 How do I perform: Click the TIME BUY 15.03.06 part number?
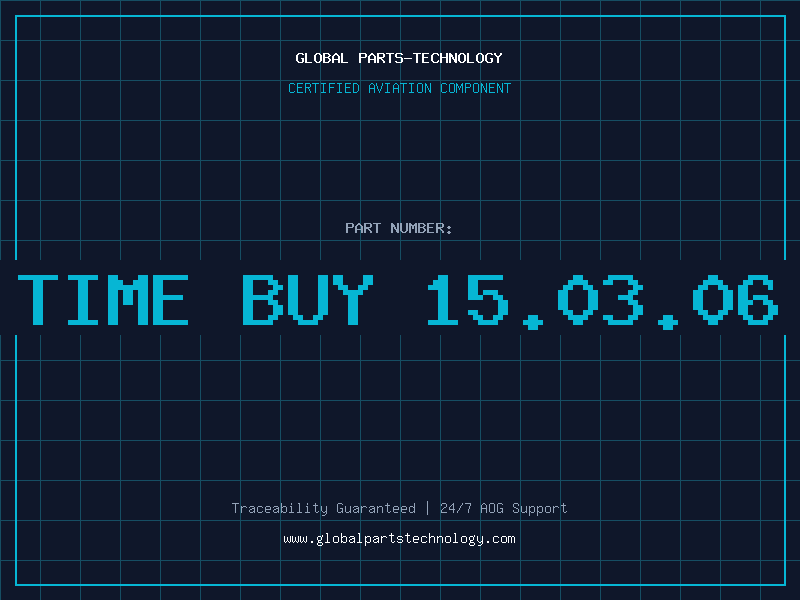398,301
